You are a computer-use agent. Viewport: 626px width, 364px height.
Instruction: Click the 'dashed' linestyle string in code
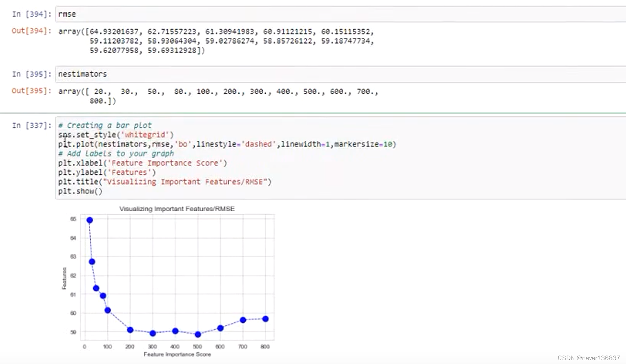(258, 144)
